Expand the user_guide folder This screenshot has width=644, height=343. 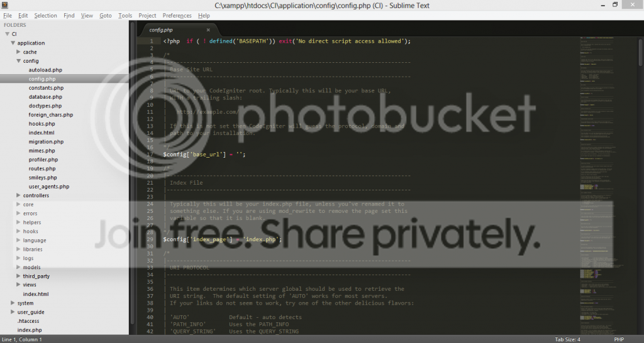click(x=13, y=312)
